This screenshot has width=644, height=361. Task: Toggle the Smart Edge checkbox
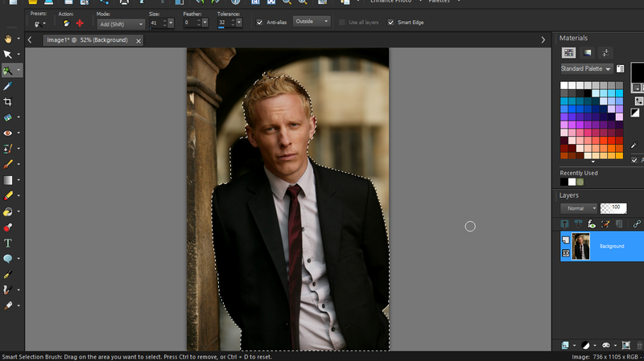coord(390,23)
